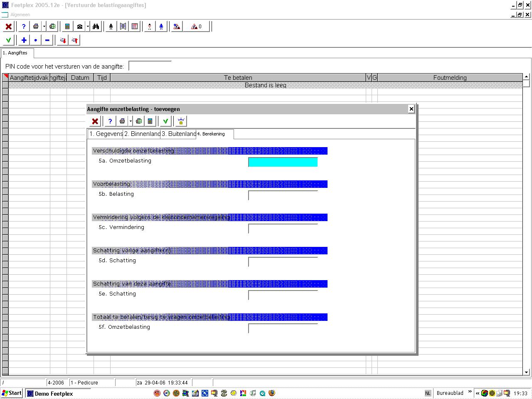
Task: Click the binoculars search icon in main toolbar
Action: tap(96, 27)
